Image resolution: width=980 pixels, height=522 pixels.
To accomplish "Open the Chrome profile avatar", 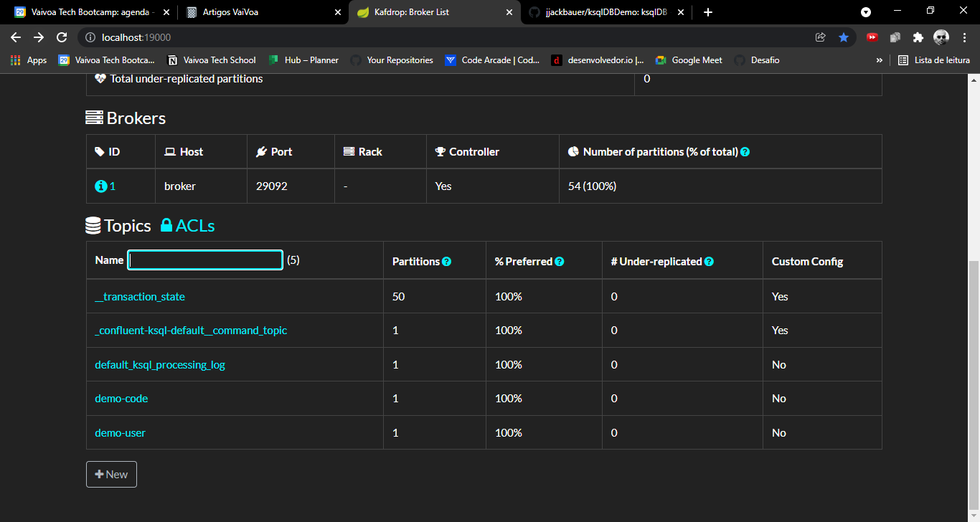I will coord(941,37).
